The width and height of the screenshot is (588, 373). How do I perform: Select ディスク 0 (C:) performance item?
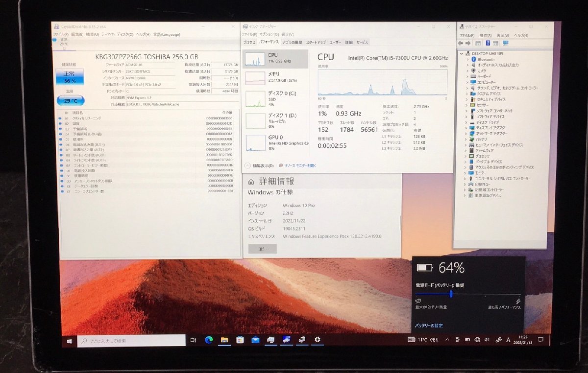pyautogui.click(x=275, y=99)
